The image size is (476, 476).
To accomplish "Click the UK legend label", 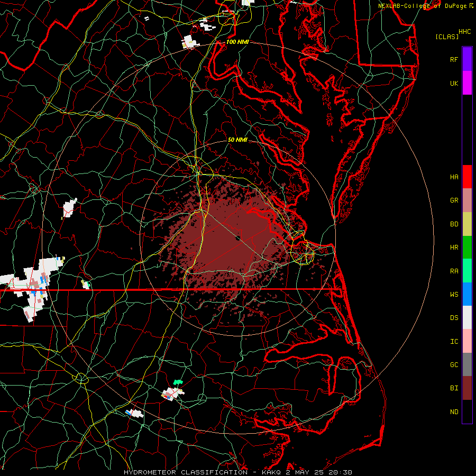I will point(454,83).
